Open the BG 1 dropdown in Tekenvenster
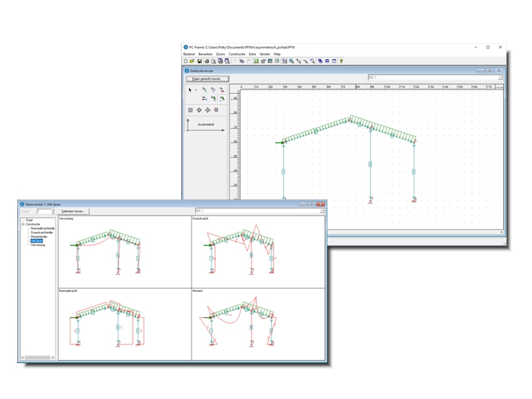This screenshot has height=399, width=532. point(322,211)
